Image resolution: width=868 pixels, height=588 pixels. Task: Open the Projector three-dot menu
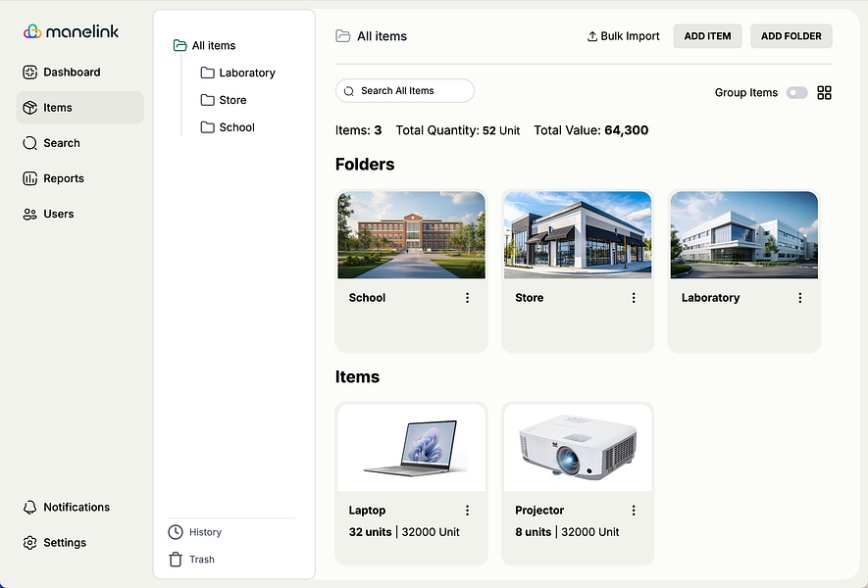[x=634, y=510]
